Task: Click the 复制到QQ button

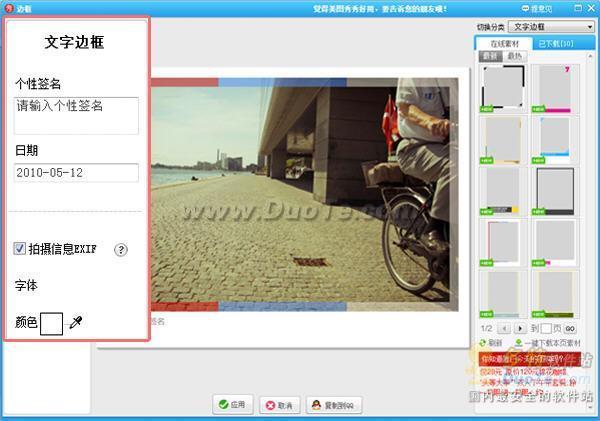Action: 334,405
